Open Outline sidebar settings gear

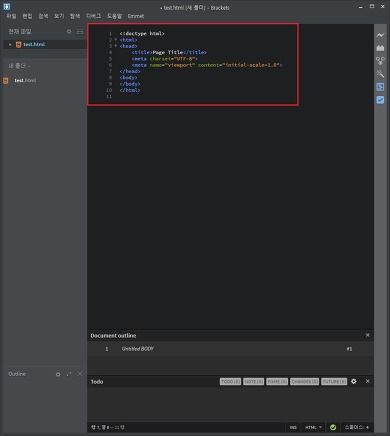point(58,374)
